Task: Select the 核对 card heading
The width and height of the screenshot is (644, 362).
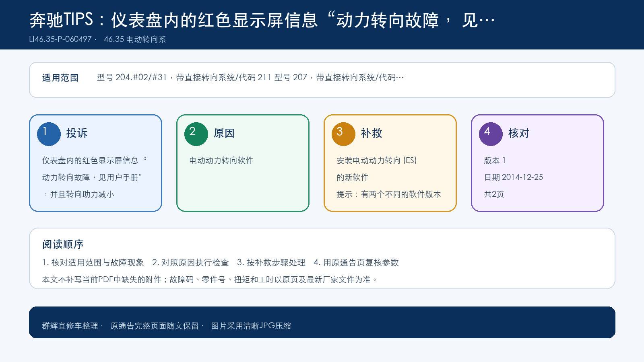Action: (x=519, y=133)
